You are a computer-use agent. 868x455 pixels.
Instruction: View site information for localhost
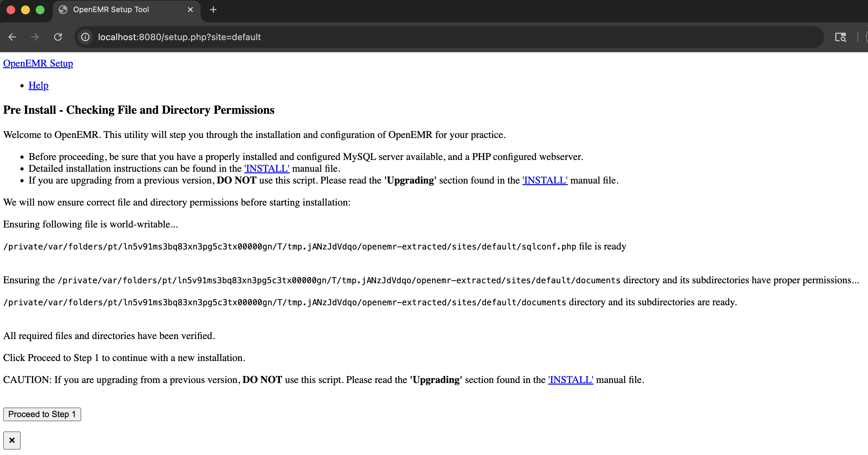[x=86, y=37]
